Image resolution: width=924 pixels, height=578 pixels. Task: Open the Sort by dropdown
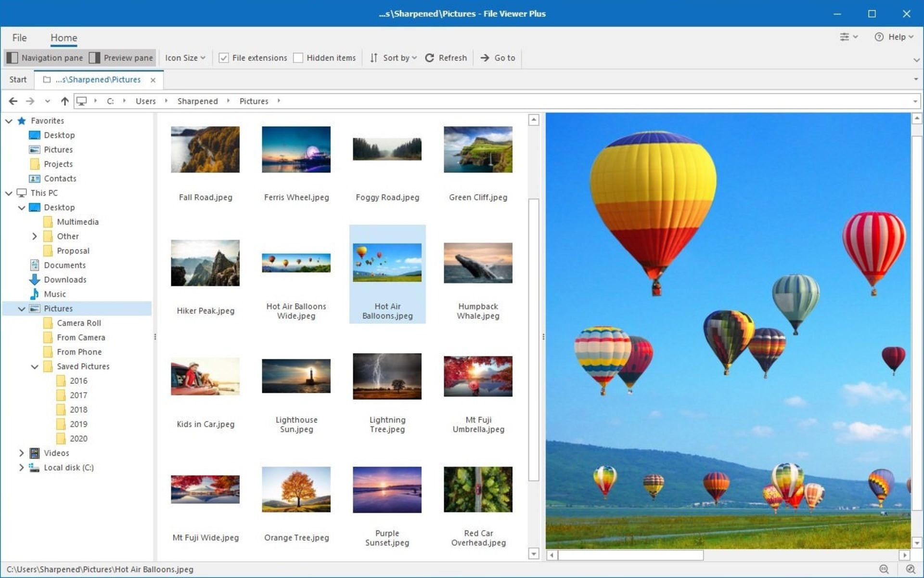point(393,58)
